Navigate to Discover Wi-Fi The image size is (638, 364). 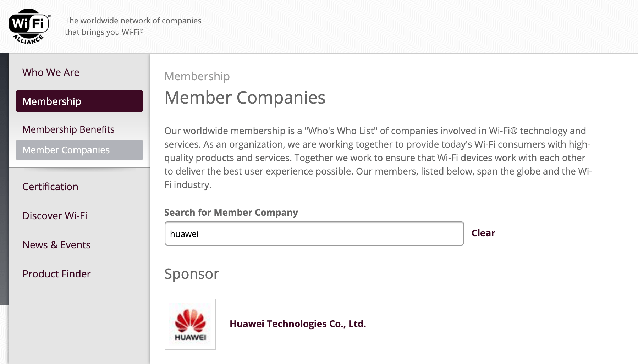pos(55,216)
